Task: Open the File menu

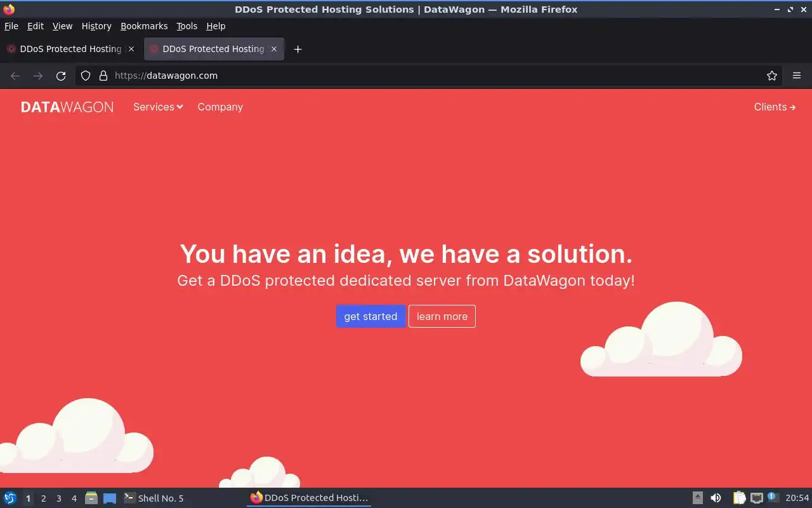Action: point(11,26)
